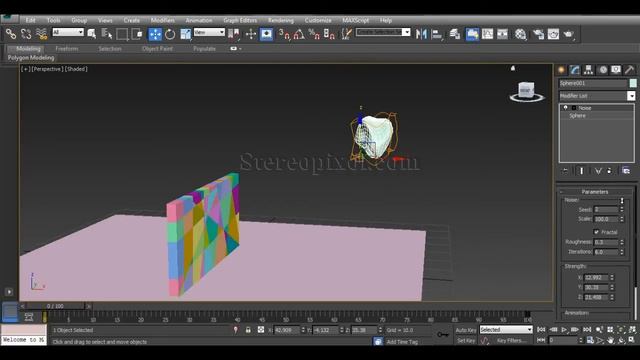
Task: Toggle Angle Snap
Action: click(299, 34)
